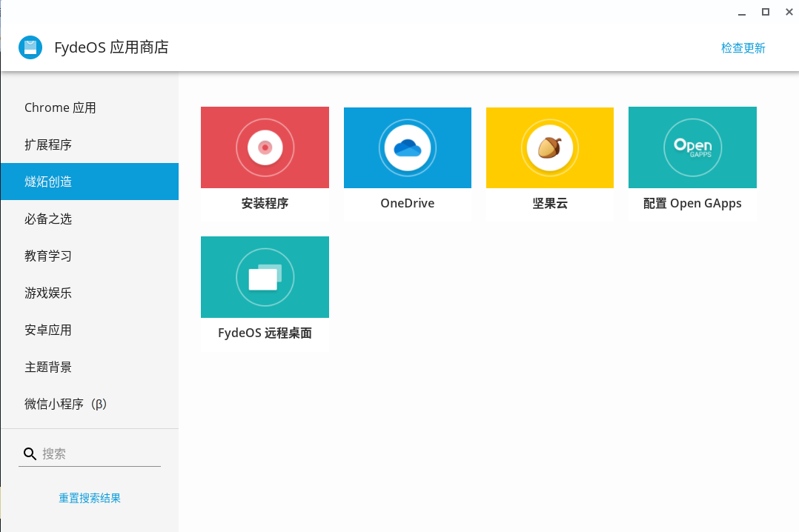Select the 游戏娱乐 category

(90, 293)
